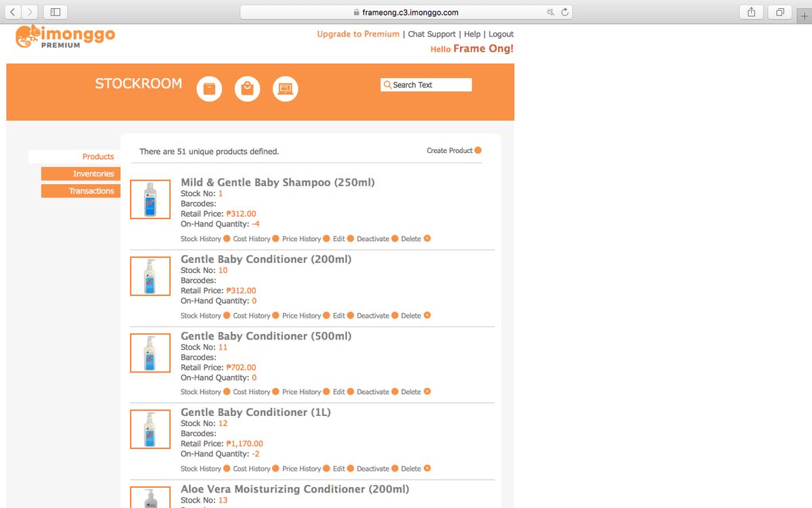Edit the Gentle Baby Conditioner (200ml) product
The image size is (812, 508).
tap(338, 315)
